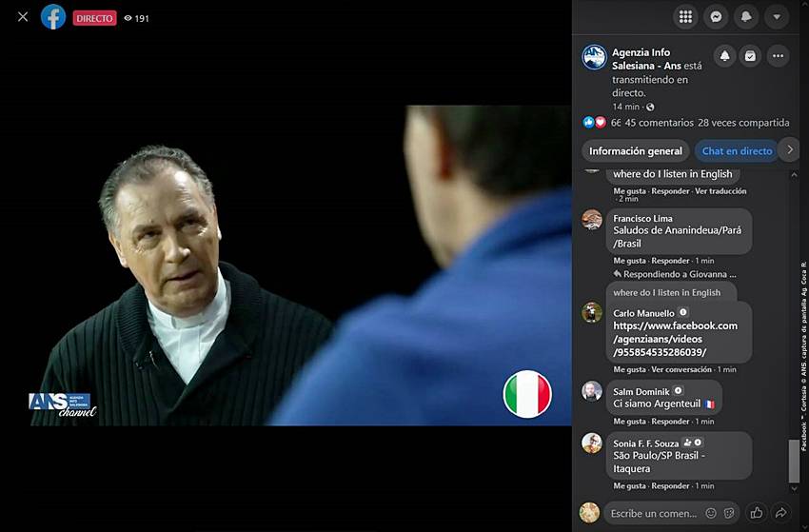Open emoji picker in comment box
809x532 pixels.
tap(710, 513)
